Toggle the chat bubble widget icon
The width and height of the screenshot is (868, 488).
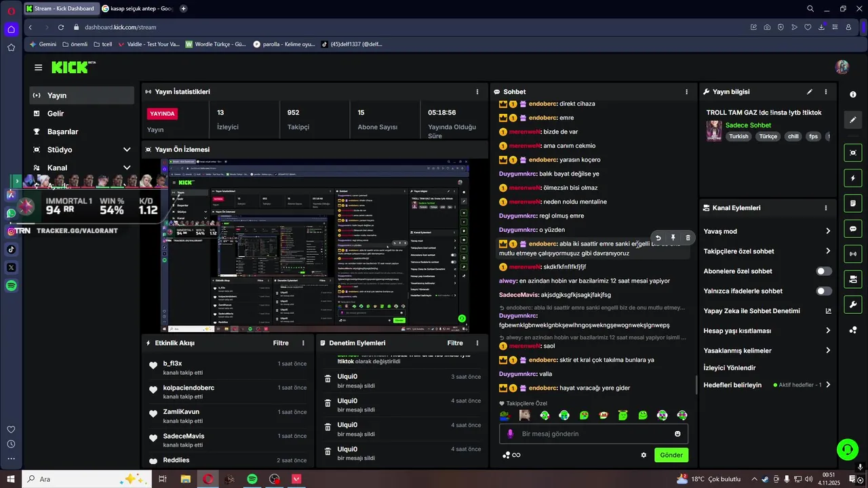point(853,229)
